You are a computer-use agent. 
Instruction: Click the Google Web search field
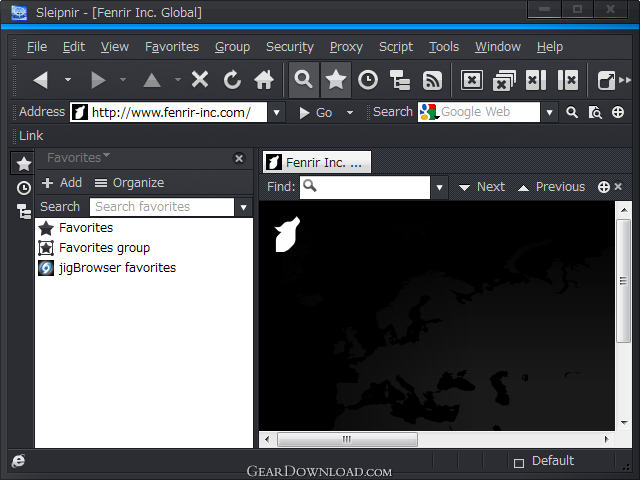[479, 112]
